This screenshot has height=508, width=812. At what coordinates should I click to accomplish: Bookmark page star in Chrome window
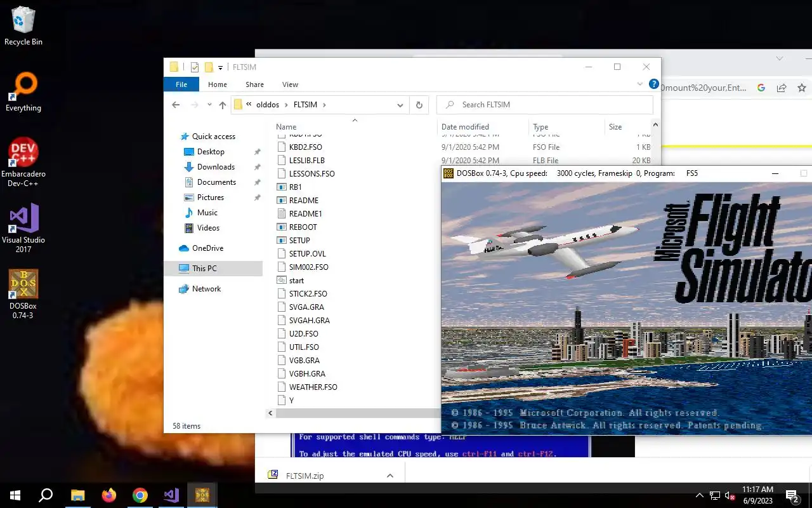coord(802,88)
